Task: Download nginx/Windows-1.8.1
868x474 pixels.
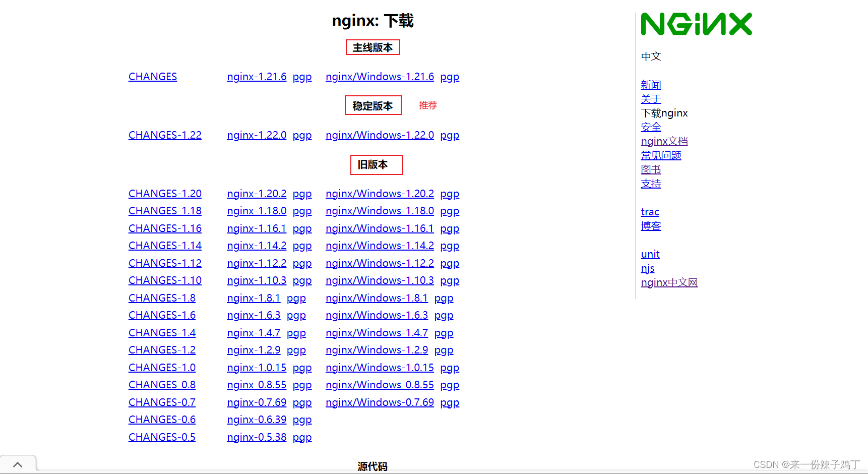Action: [x=377, y=298]
